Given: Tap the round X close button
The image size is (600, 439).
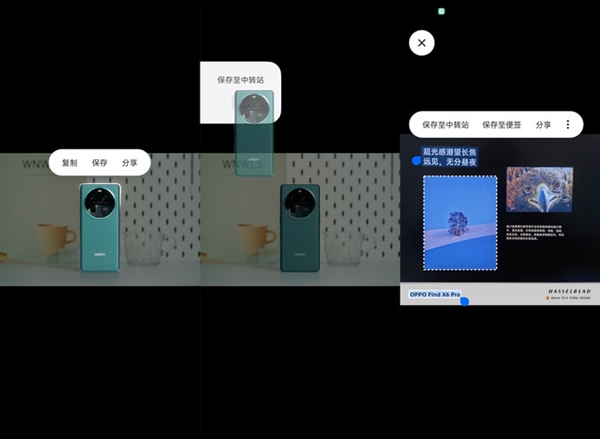Looking at the screenshot, I should point(422,43).
